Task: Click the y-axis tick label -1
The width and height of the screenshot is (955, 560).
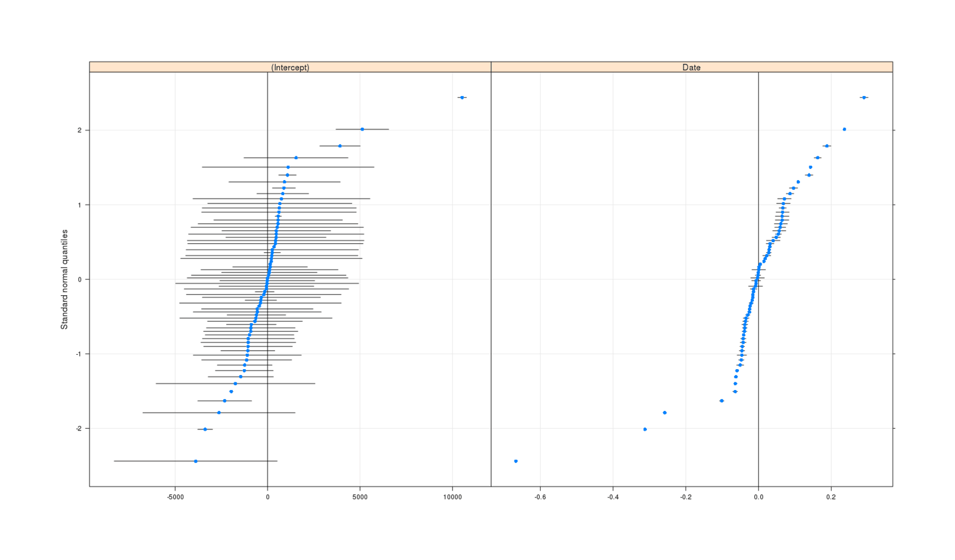Action: pyautogui.click(x=78, y=354)
